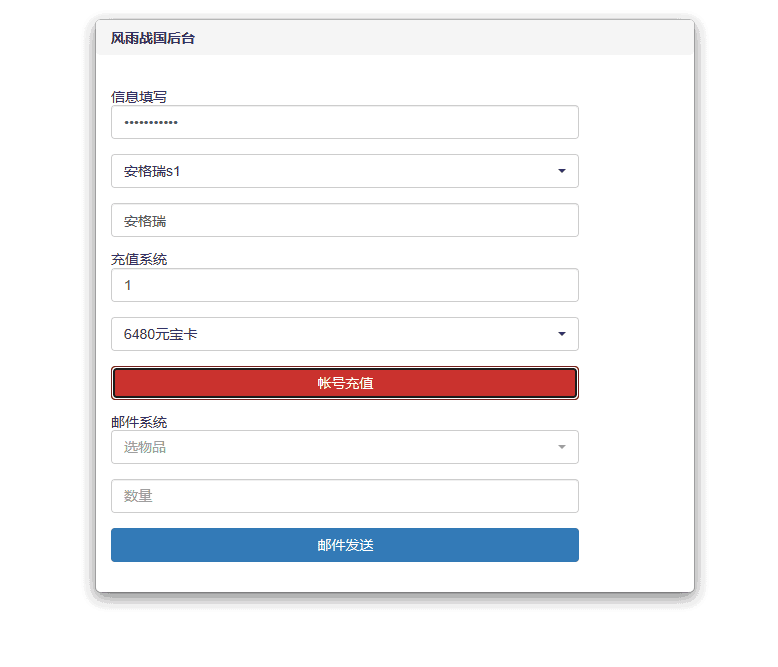Expand the 选物品 item selector
Image resolution: width=778 pixels, height=667 pixels.
330,447
